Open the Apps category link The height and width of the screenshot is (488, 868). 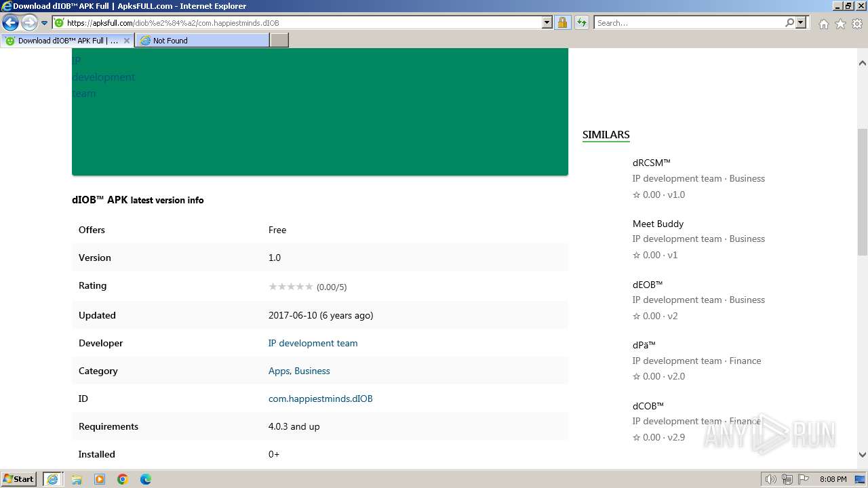click(x=279, y=371)
